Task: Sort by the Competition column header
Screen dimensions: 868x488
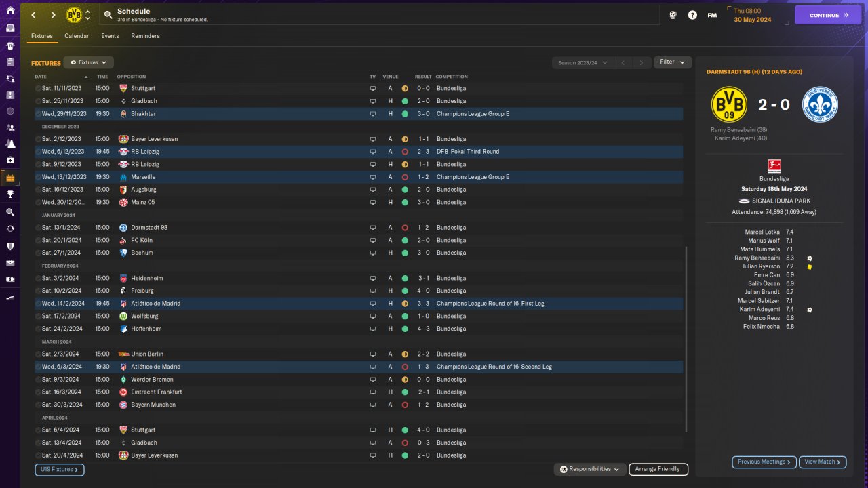Action: coord(452,77)
